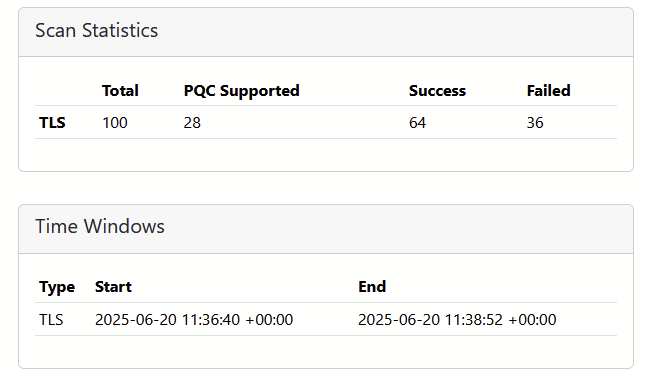Click the failed count 36
Viewport: 651px width, 377px height.
[x=535, y=122]
